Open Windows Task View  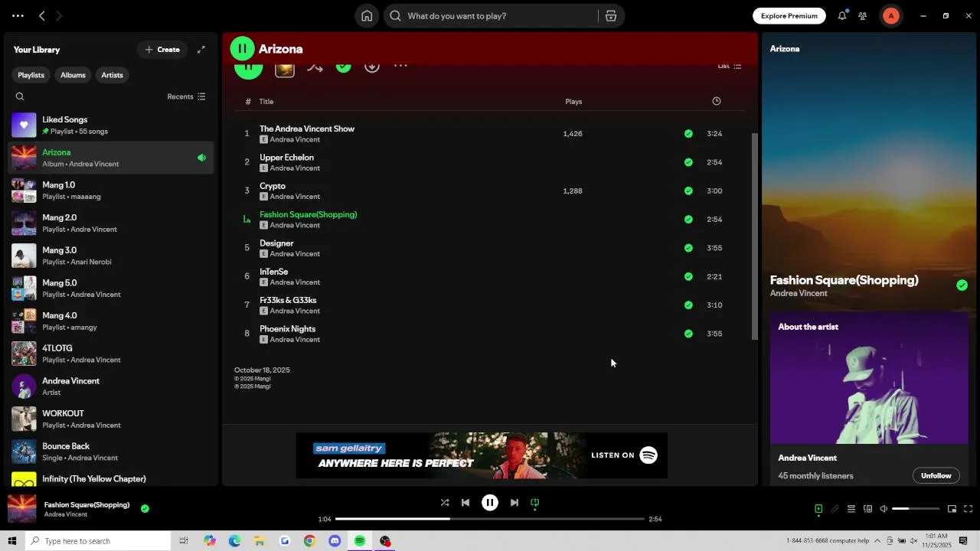click(x=184, y=541)
